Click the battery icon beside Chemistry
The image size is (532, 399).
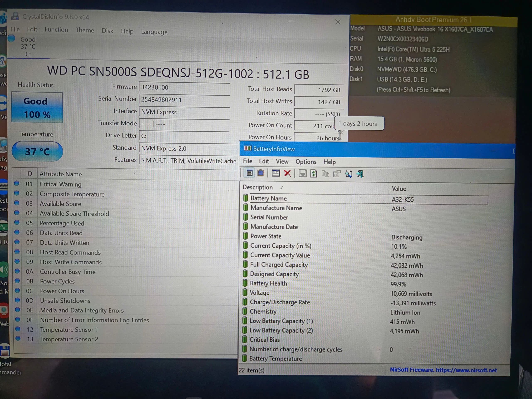click(x=245, y=311)
